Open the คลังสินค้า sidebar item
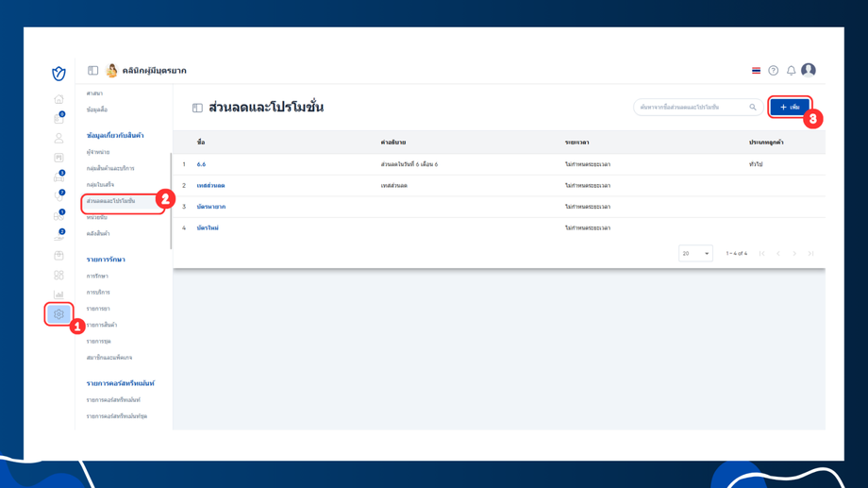Viewport: 868px width, 488px height. [x=98, y=233]
